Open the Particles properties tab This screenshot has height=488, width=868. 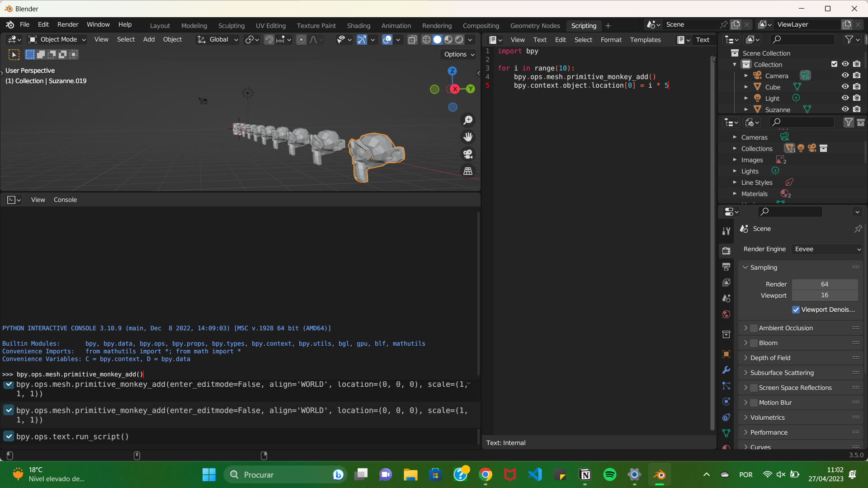pyautogui.click(x=726, y=385)
